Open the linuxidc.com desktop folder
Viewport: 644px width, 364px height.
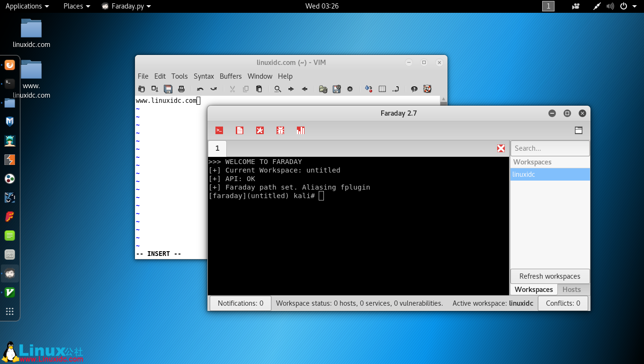[31, 33]
